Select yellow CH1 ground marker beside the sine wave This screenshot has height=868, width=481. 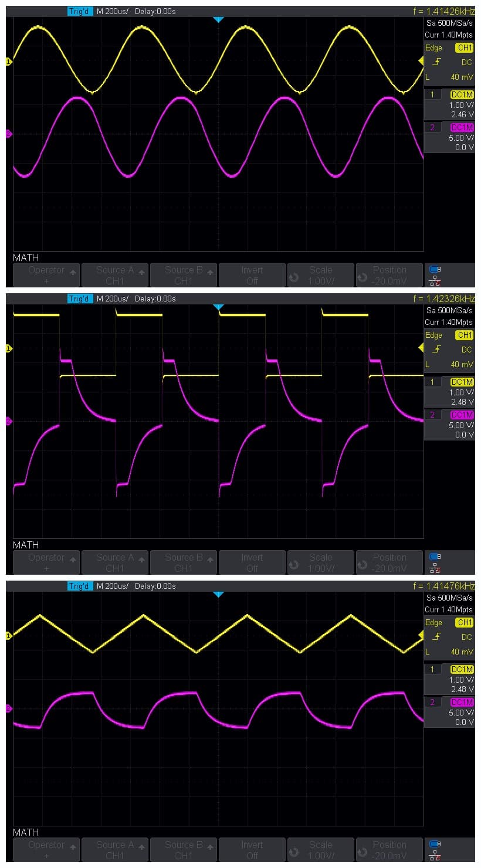click(9, 62)
